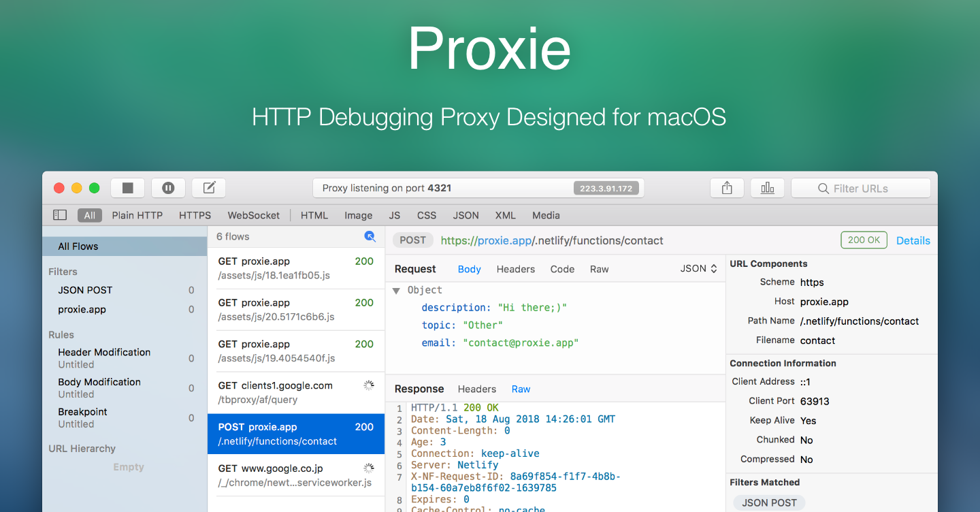Screen dimensions: 980x512
Task: Open the statistics bar chart icon
Action: (x=768, y=188)
